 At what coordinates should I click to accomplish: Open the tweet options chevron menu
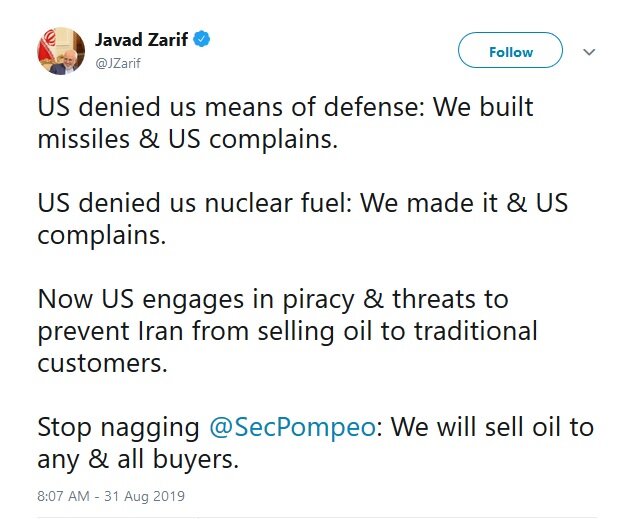[x=589, y=51]
